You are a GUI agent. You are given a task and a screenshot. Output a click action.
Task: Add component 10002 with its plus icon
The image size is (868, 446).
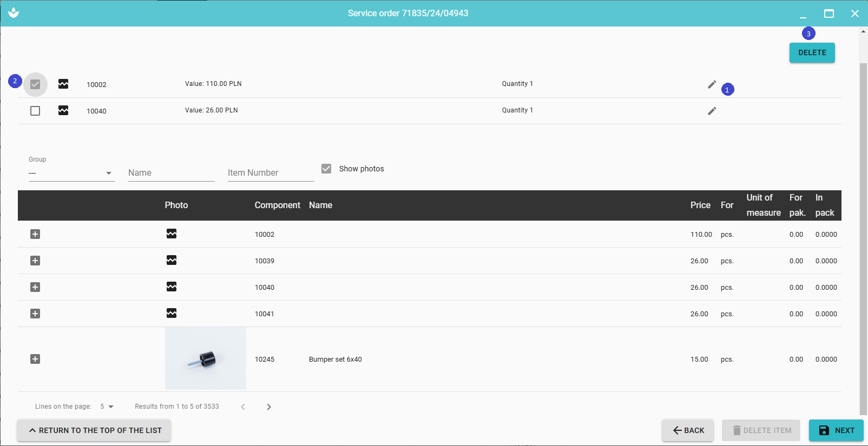click(x=35, y=234)
